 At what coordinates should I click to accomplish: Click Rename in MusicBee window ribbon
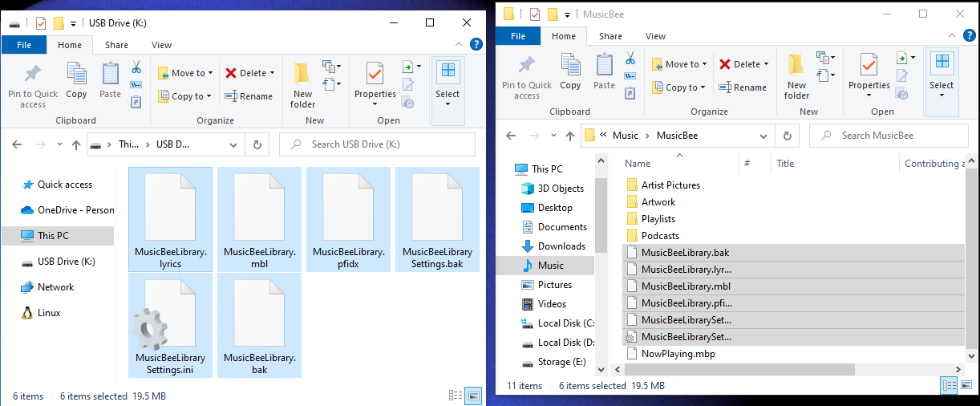pos(743,88)
